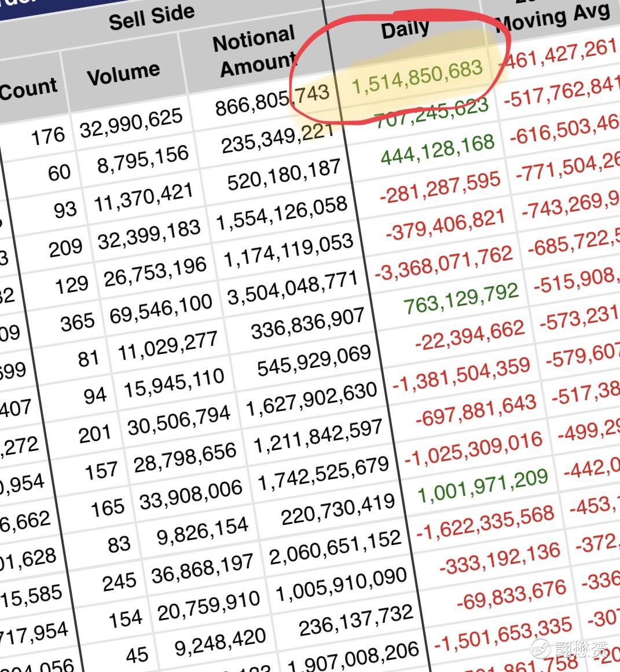Select notional amount 1,174,119,053

[x=288, y=250]
